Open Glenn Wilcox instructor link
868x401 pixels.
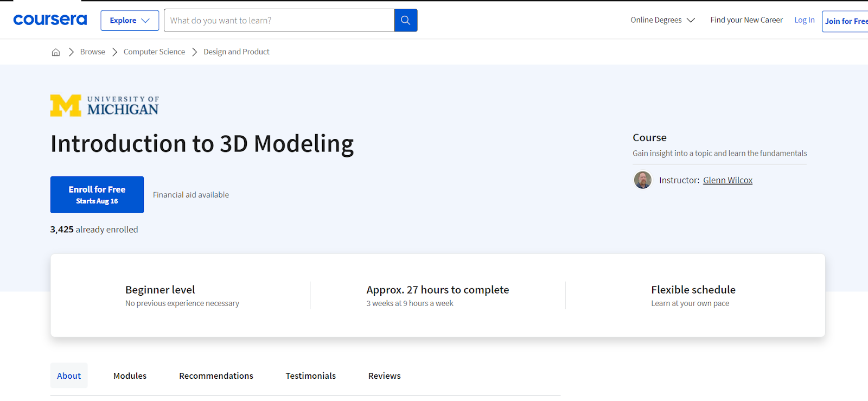pyautogui.click(x=727, y=180)
